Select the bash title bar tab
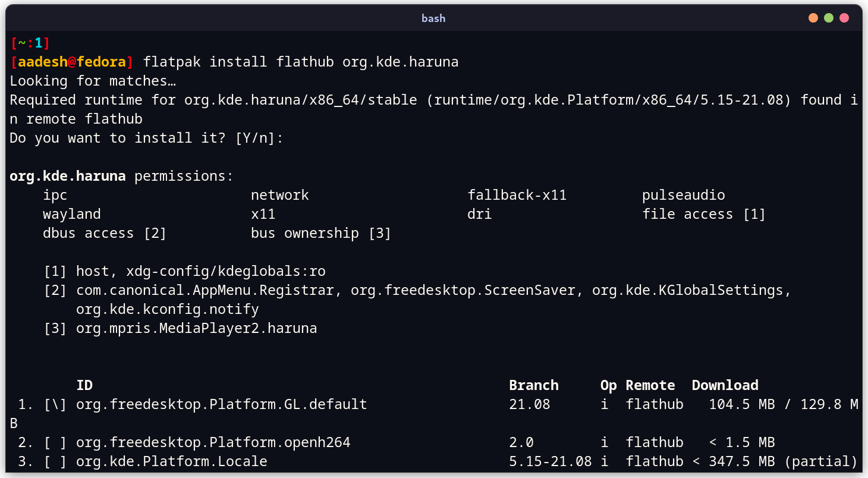This screenshot has width=868, height=478. pyautogui.click(x=433, y=18)
